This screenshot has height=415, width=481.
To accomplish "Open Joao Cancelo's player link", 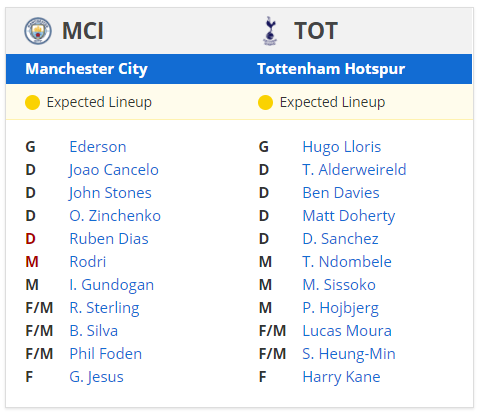I will (114, 170).
